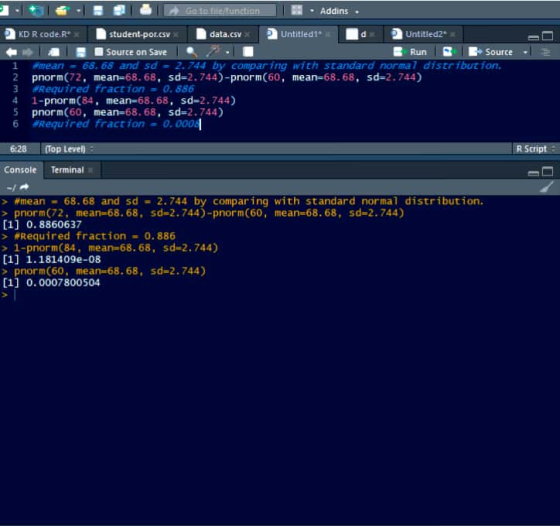Go back to previous source location arrow

coord(11,52)
